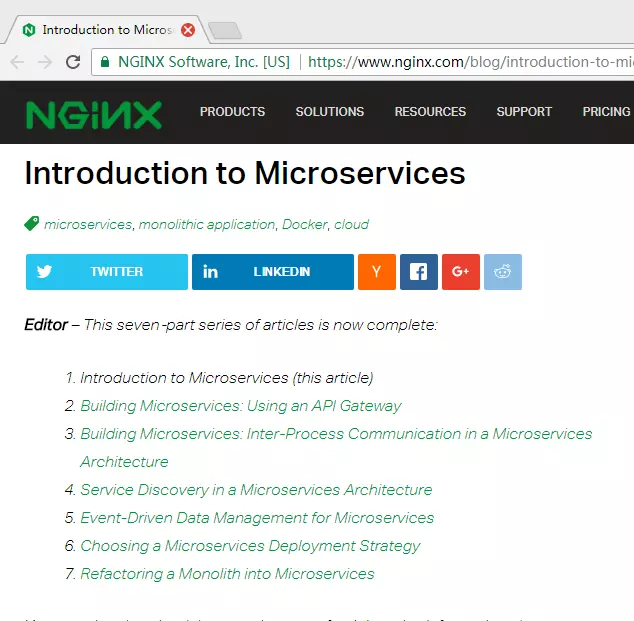The image size is (634, 621).
Task: Open Refactoring a Monolith into Microservices
Action: click(227, 574)
